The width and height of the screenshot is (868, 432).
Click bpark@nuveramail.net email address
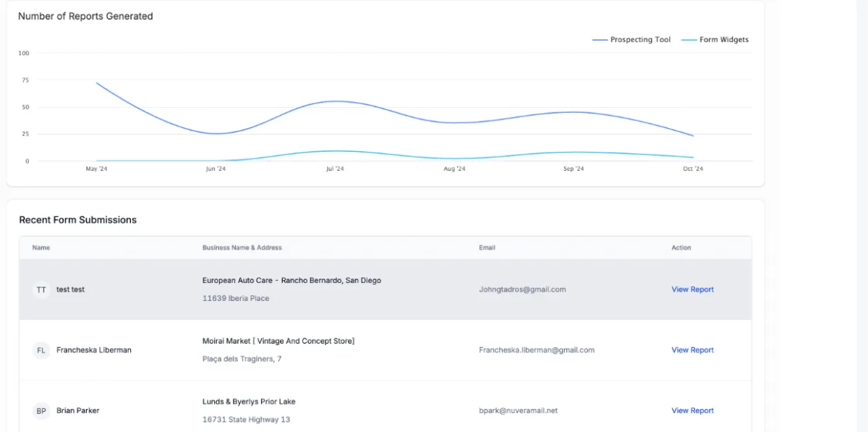[x=518, y=411]
